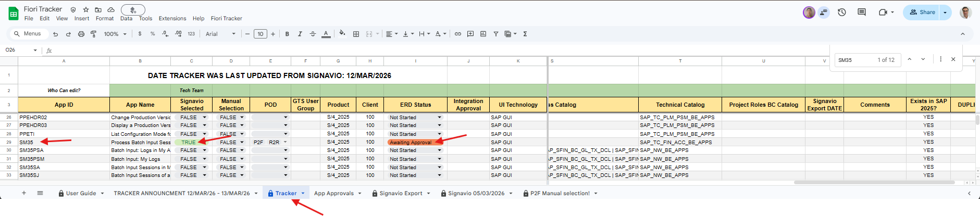980x216 pixels.
Task: Switch to User Guide sheet tab
Action: [x=81, y=193]
